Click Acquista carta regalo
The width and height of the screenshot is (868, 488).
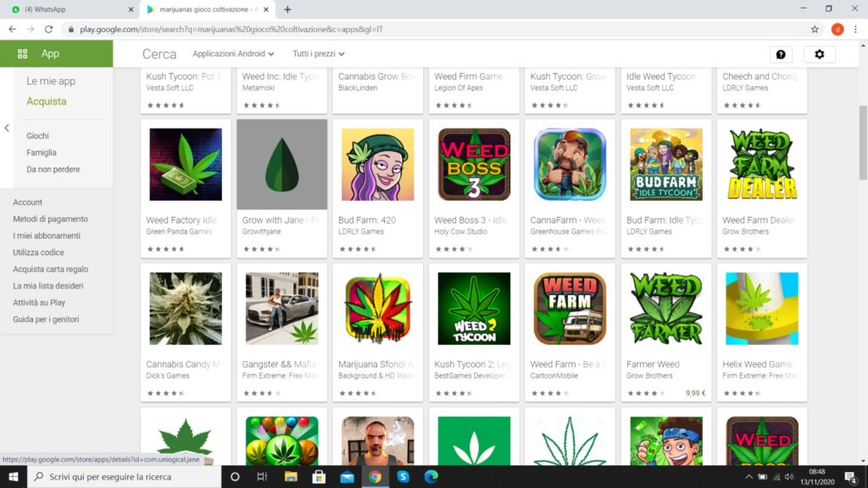(50, 269)
